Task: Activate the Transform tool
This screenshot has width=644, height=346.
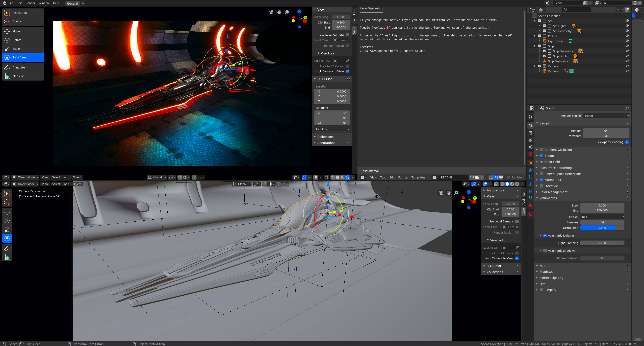Action: click(x=23, y=58)
